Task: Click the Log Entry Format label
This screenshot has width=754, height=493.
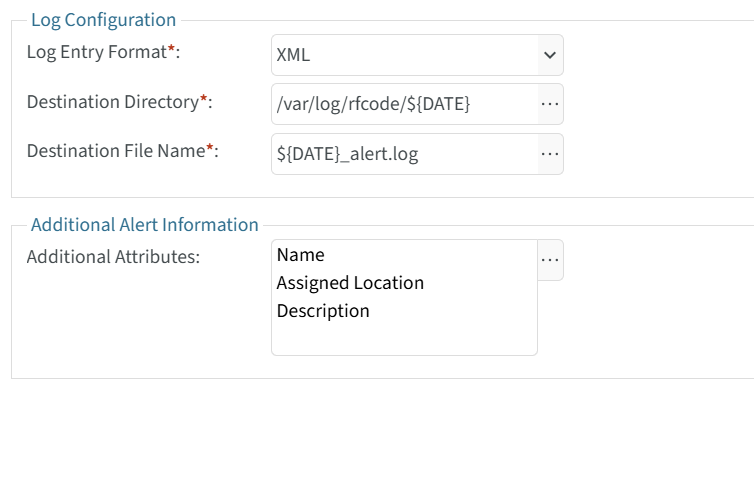Action: tap(95, 52)
